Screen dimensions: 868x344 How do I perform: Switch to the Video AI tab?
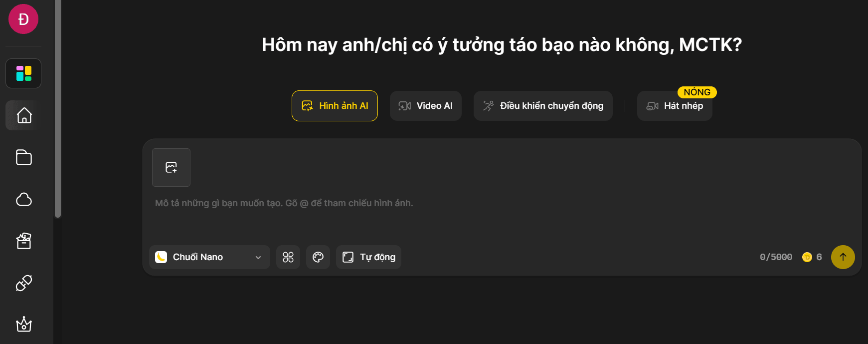pos(425,106)
